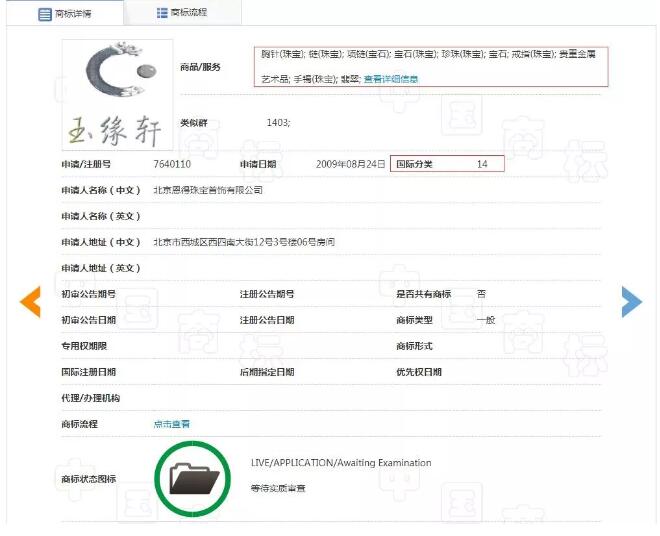This screenshot has width=660, height=536.
Task: Select the 国际分类 label
Action: 414,164
